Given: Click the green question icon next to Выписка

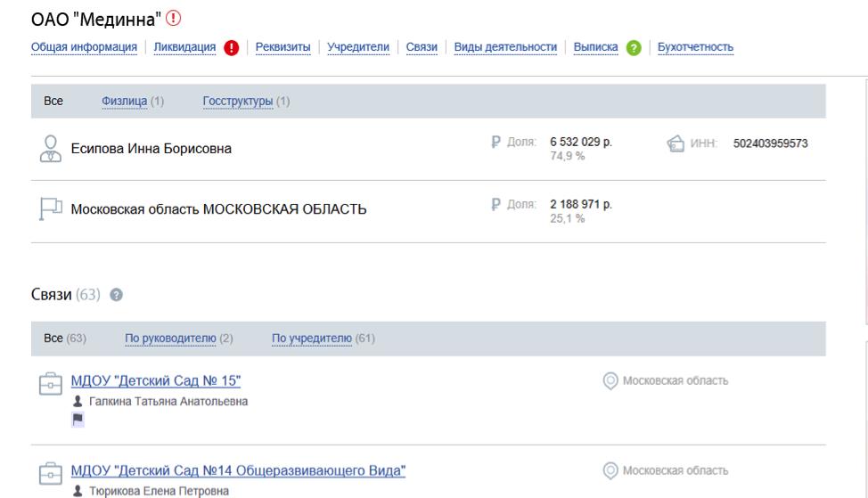Looking at the screenshot, I should [634, 48].
